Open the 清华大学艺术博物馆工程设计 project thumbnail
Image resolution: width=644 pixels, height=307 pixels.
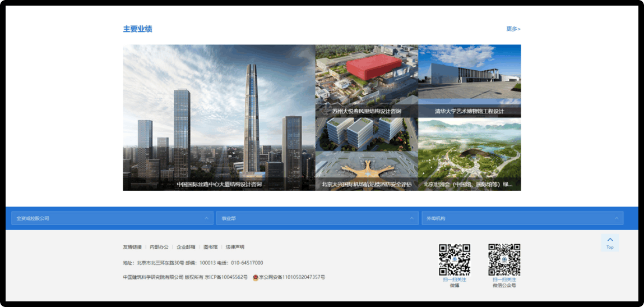tap(469, 80)
